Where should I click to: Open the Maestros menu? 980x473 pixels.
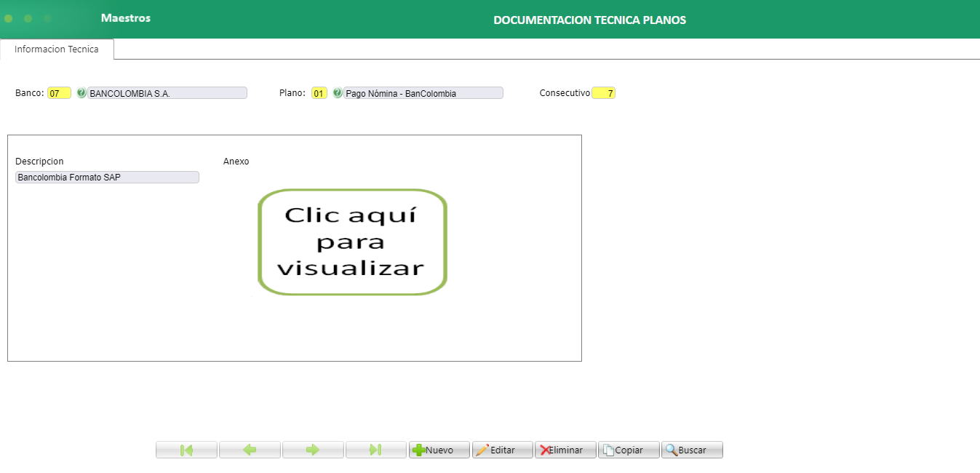125,18
